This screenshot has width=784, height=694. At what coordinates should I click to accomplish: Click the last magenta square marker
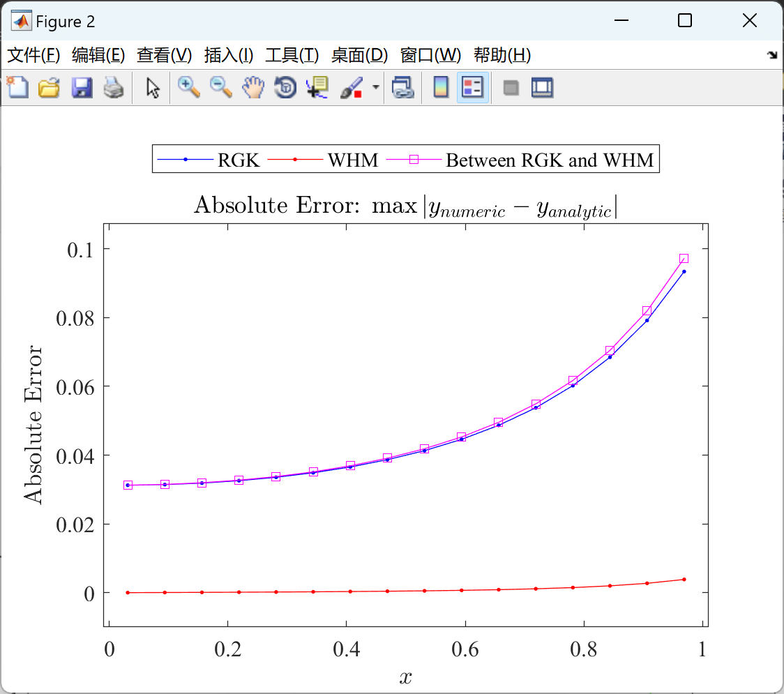click(x=684, y=259)
